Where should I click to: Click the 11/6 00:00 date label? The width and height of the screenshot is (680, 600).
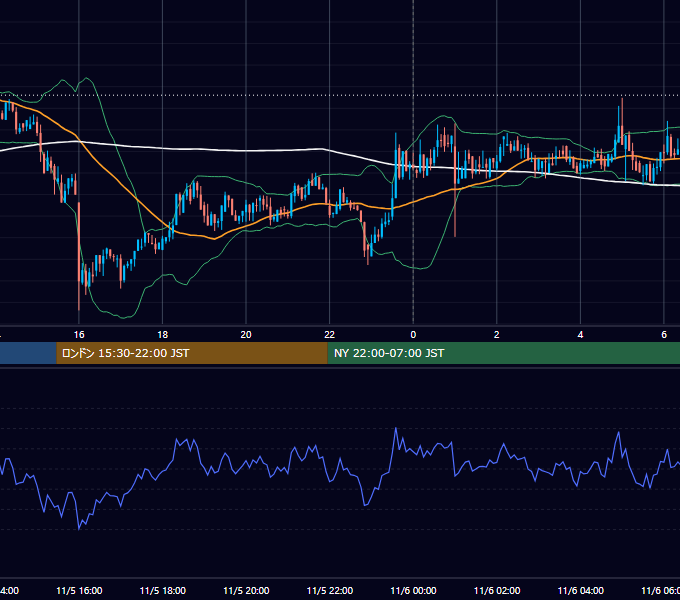413,591
